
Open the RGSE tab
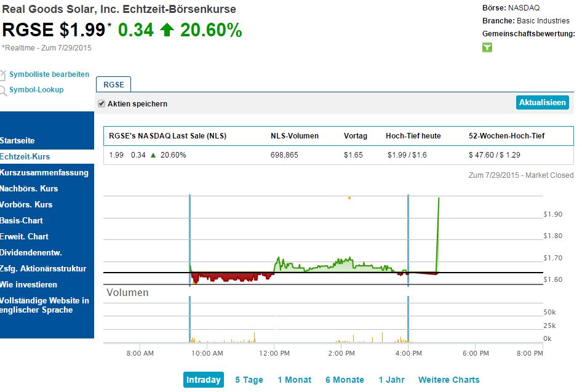click(x=114, y=85)
